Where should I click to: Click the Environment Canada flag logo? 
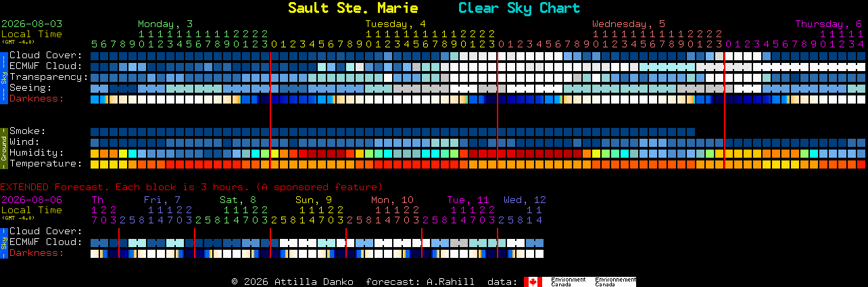580,282
